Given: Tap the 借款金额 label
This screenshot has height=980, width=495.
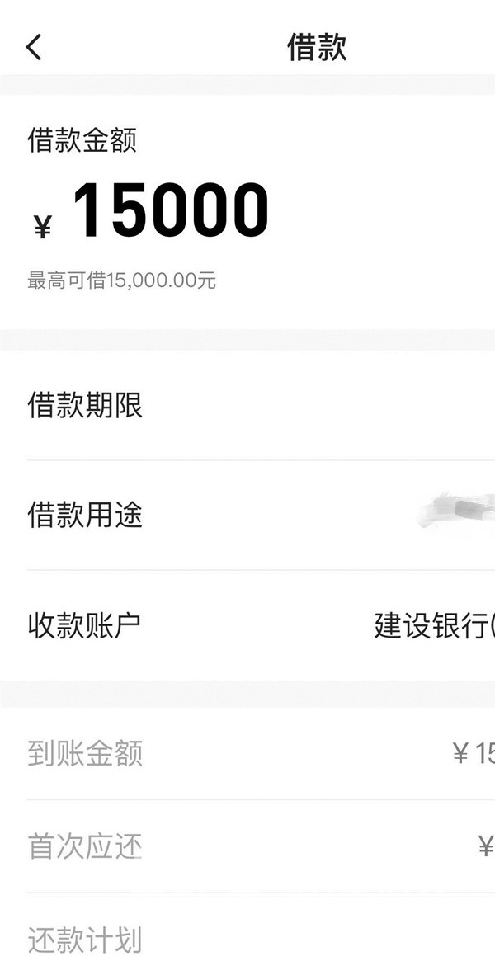Looking at the screenshot, I should click(82, 140).
